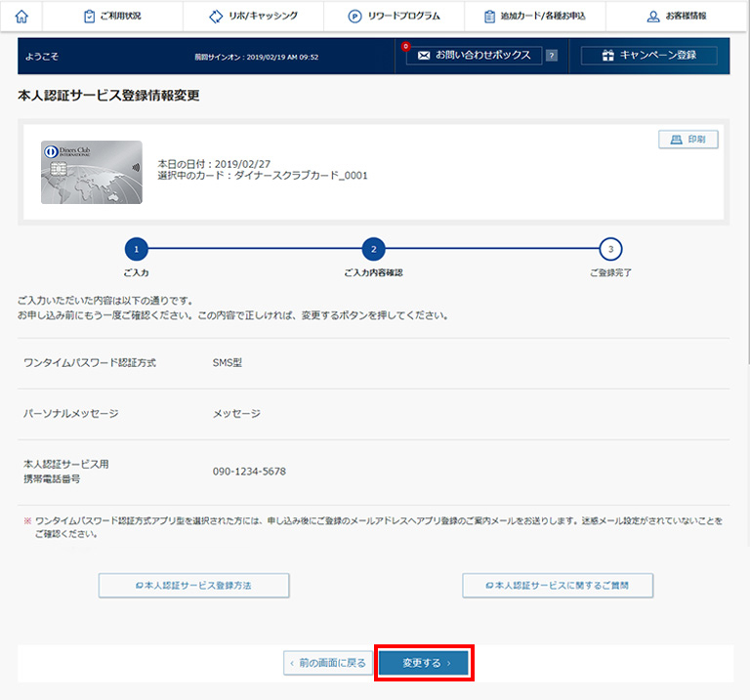750x700 pixels.
Task: Open the お客様情報 menu
Action: [x=677, y=17]
